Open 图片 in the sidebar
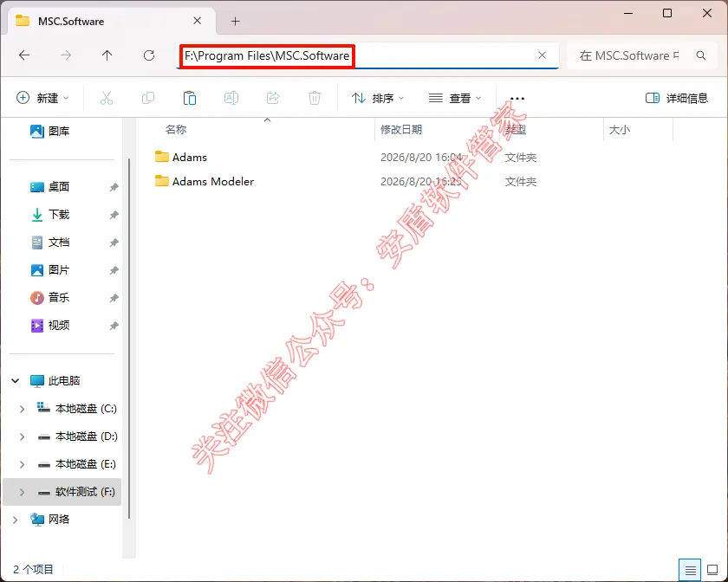The height and width of the screenshot is (582, 728). click(x=50, y=269)
